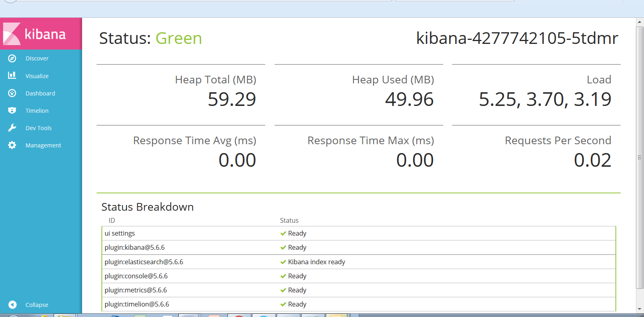
Task: Click the heap used value 49.96
Action: [x=409, y=99]
